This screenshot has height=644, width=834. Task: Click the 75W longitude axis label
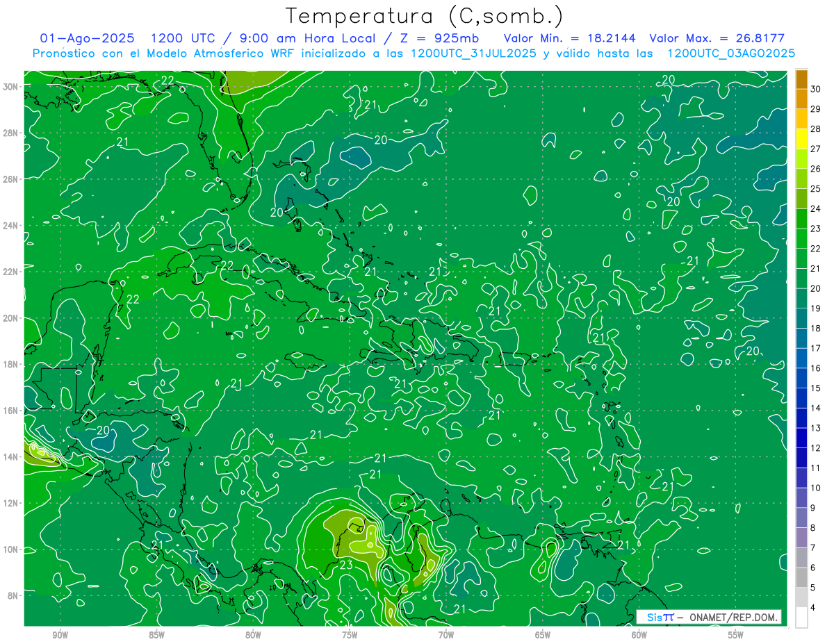pos(350,635)
